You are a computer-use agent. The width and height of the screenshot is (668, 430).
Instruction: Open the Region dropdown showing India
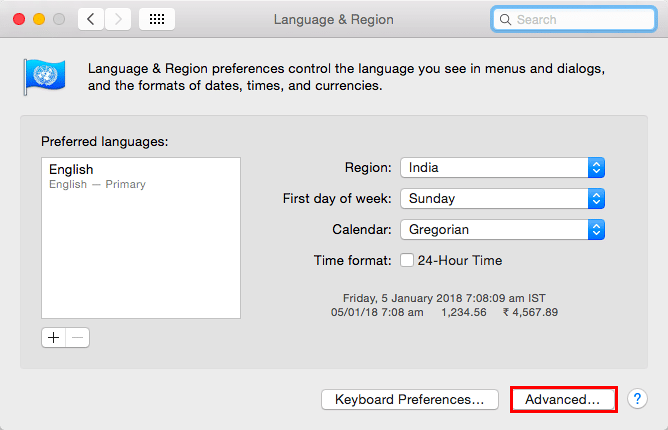click(502, 167)
